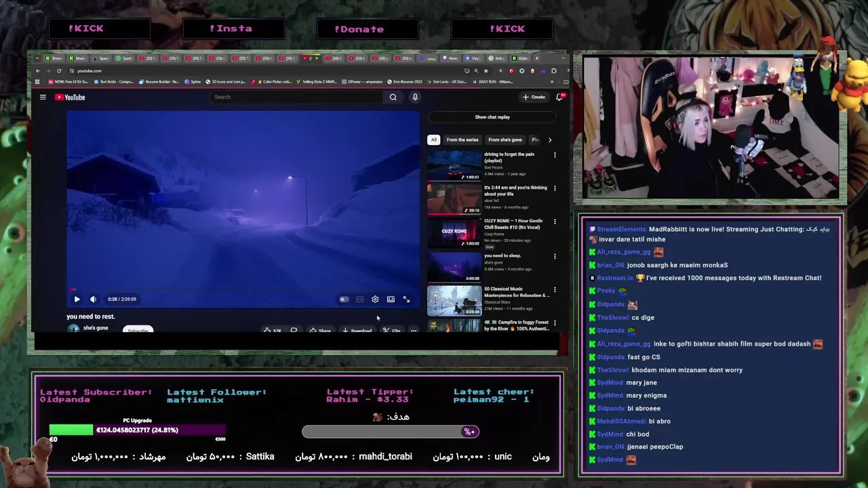Toggle the video autoplay switch
This screenshot has width=868, height=488.
click(344, 299)
